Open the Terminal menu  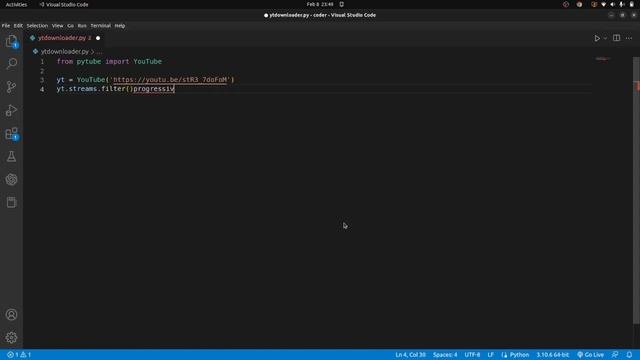[x=100, y=26]
